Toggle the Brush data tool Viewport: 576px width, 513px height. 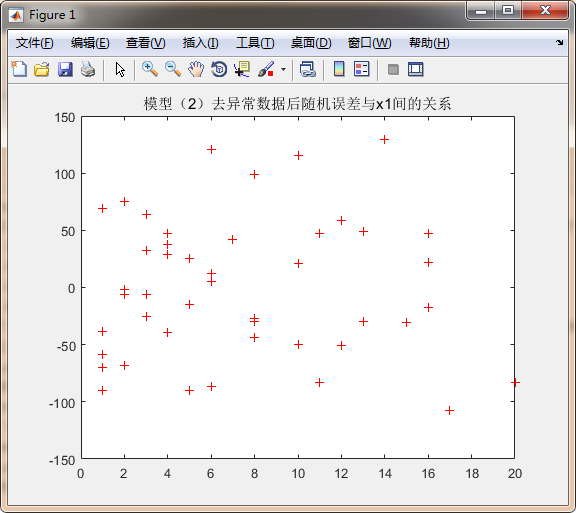click(x=266, y=69)
